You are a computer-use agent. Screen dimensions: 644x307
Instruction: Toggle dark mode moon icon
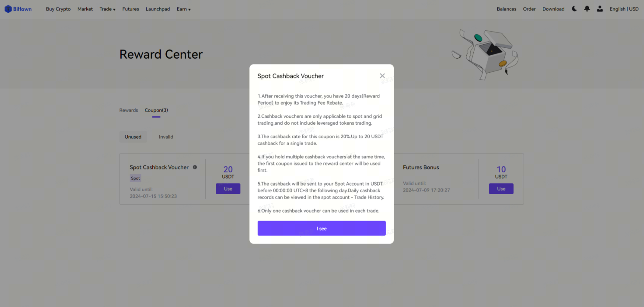574,9
